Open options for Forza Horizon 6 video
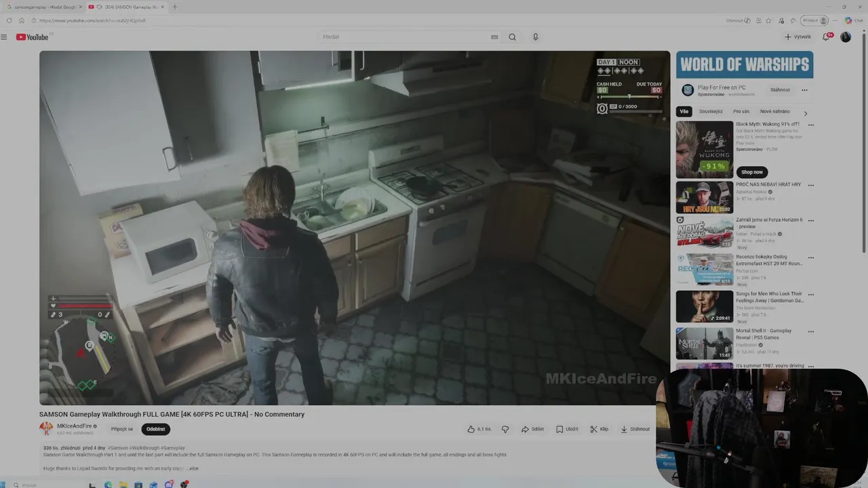868x488 pixels. (x=810, y=220)
